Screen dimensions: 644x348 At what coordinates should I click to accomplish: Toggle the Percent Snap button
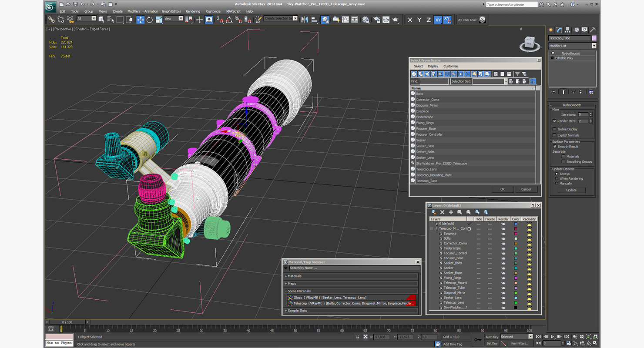point(238,20)
